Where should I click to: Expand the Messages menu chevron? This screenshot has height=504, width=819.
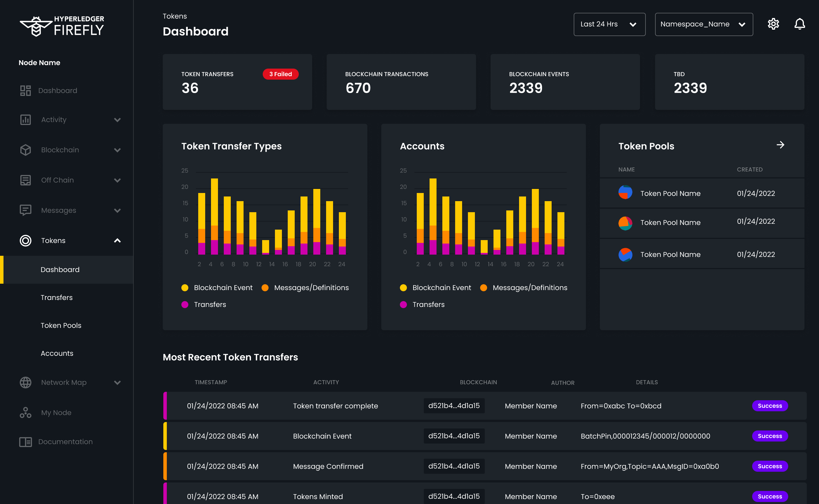pyautogui.click(x=117, y=210)
